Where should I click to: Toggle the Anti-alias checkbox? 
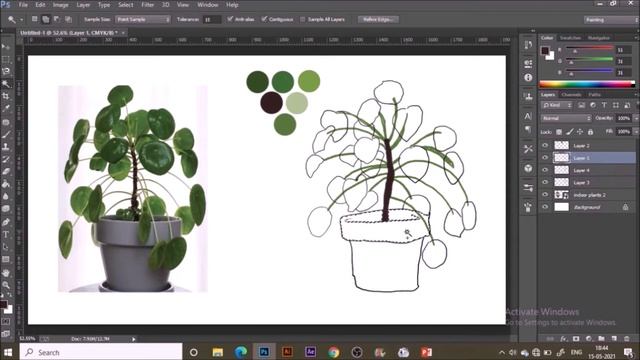pyautogui.click(x=230, y=19)
